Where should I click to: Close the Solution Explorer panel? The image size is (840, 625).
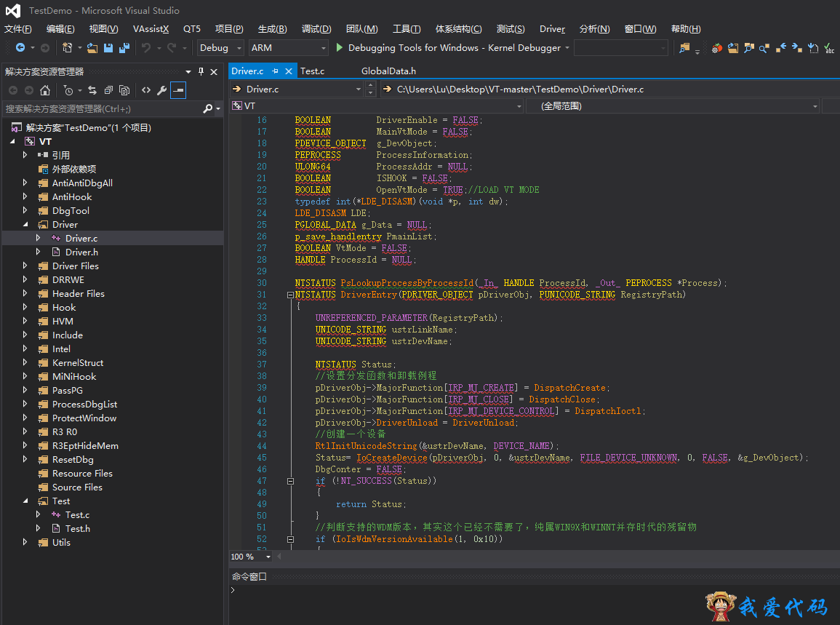(x=214, y=71)
